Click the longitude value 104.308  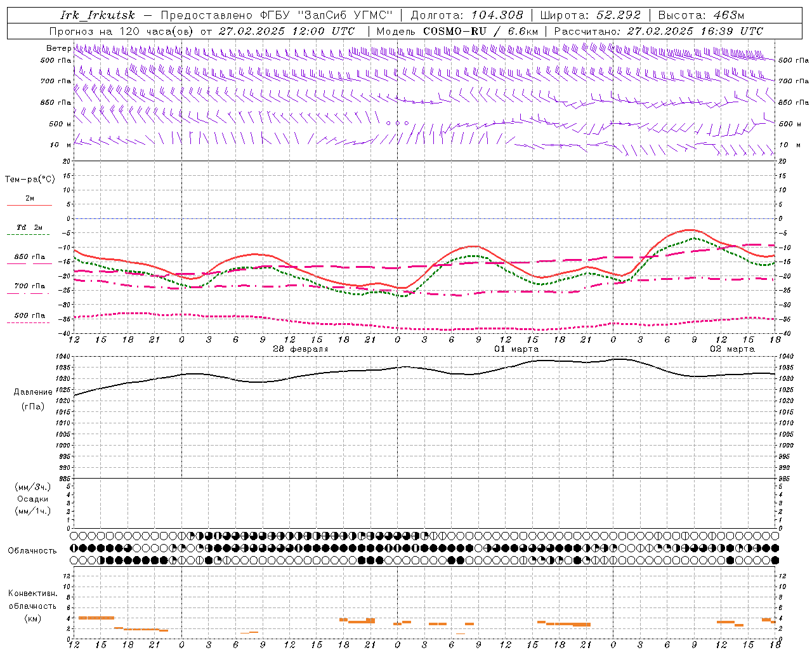[497, 15]
